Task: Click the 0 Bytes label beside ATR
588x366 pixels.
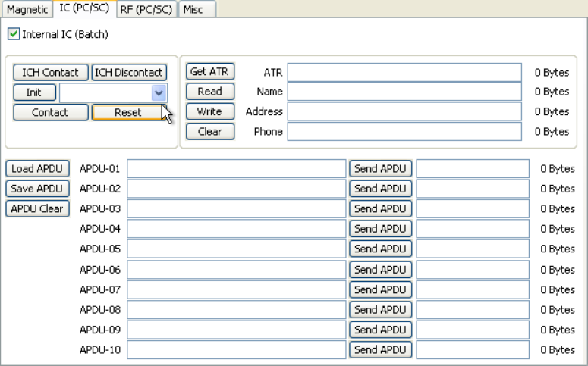Action: [x=552, y=72]
